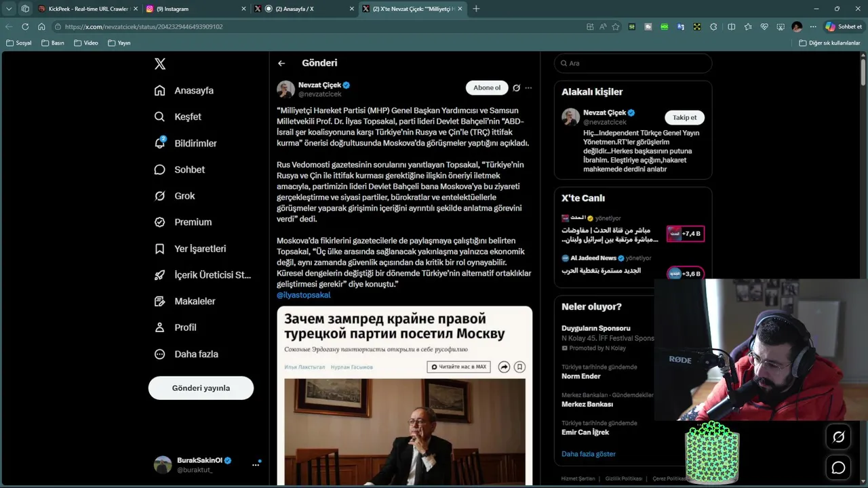Reload the page

tap(25, 26)
